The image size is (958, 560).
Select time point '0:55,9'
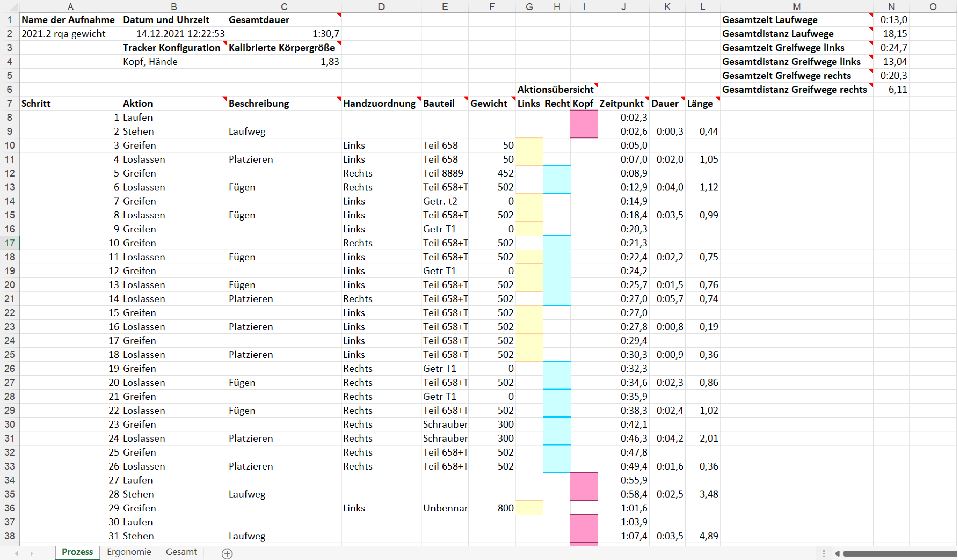pyautogui.click(x=623, y=480)
